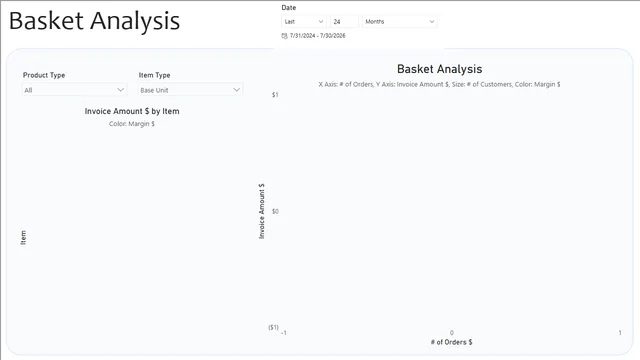Click the 'Date' slicer label
Image resolution: width=640 pixels, height=360 pixels.
pyautogui.click(x=289, y=8)
